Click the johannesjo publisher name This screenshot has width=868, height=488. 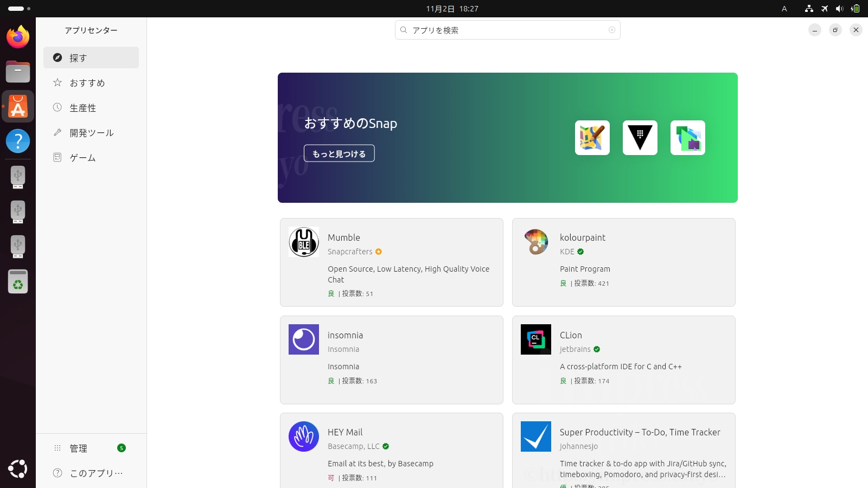(x=579, y=446)
